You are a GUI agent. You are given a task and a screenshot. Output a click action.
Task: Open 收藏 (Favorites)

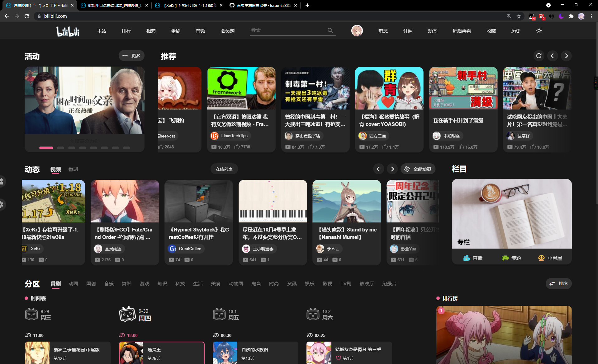pos(491,31)
